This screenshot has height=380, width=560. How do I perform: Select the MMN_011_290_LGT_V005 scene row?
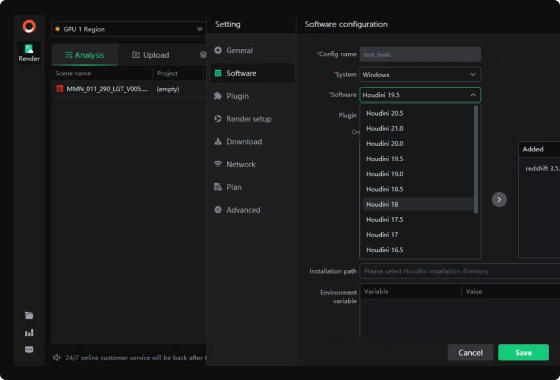tap(129, 89)
